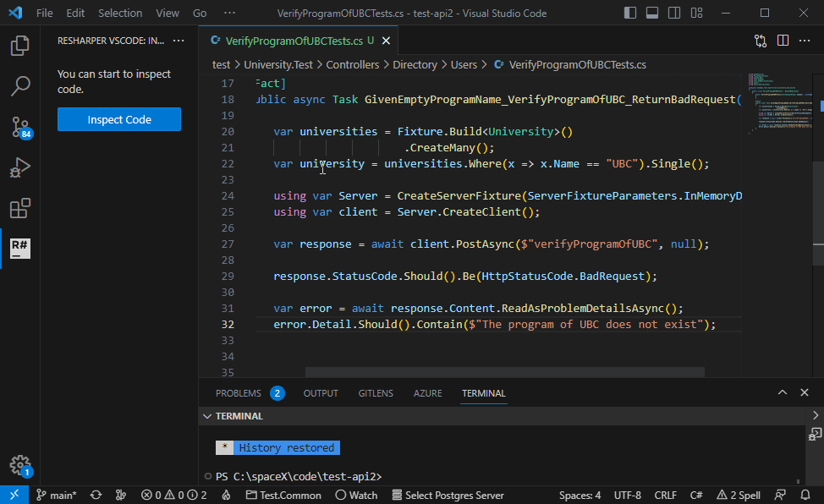Open the Selection menu

coord(120,14)
